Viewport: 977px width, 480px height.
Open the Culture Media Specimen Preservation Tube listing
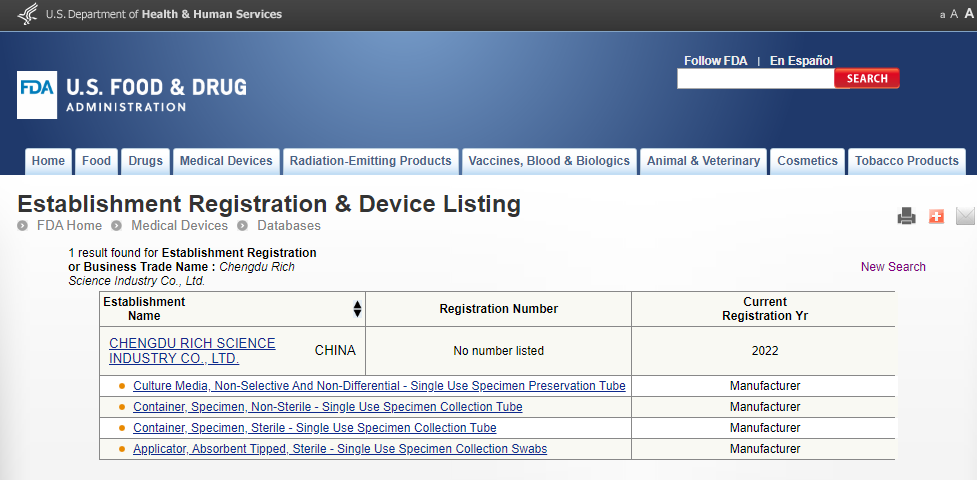pyautogui.click(x=379, y=386)
